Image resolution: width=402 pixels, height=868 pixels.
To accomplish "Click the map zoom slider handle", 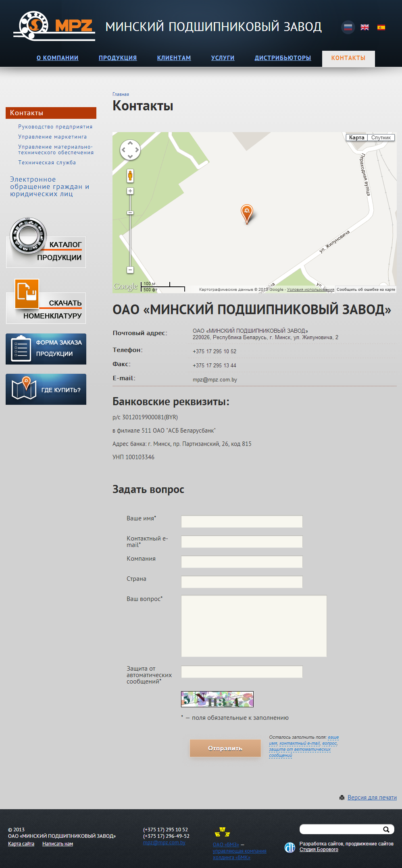I will [x=130, y=213].
